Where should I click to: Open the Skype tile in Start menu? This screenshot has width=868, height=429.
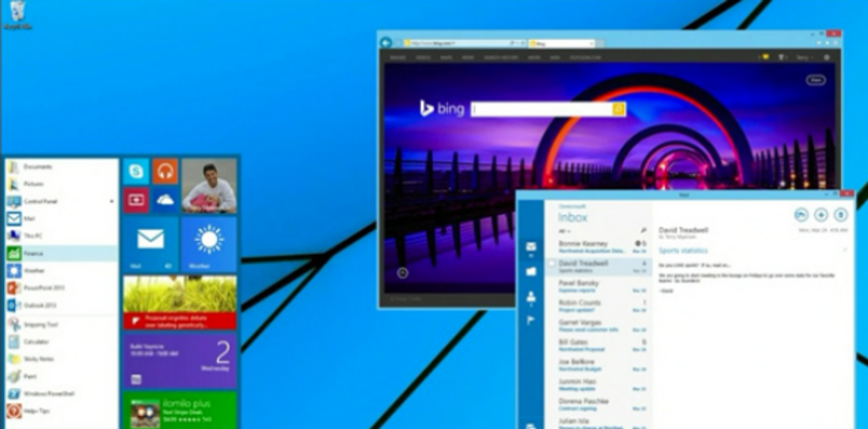(136, 172)
